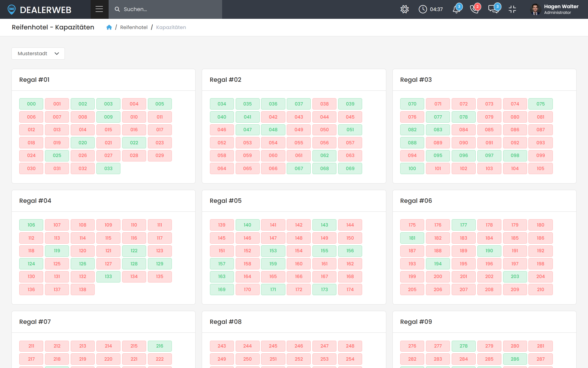
Task: Select free slot 286
Action: 515,359
